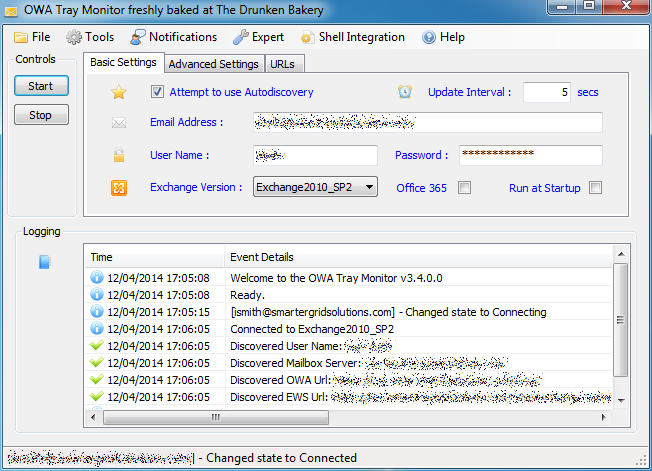Screen dimensions: 652x471
Task: Click the Event Details column header
Action: coord(419,257)
